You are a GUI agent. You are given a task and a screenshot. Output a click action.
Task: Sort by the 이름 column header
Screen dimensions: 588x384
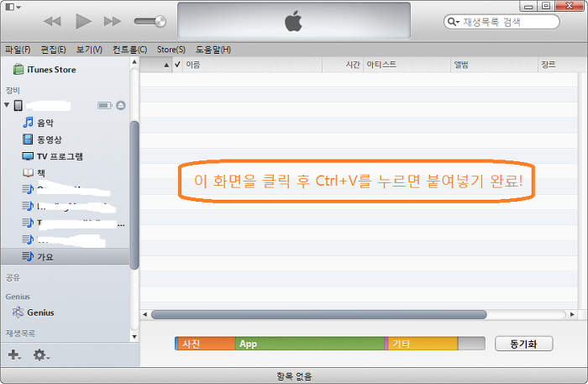tap(252, 65)
